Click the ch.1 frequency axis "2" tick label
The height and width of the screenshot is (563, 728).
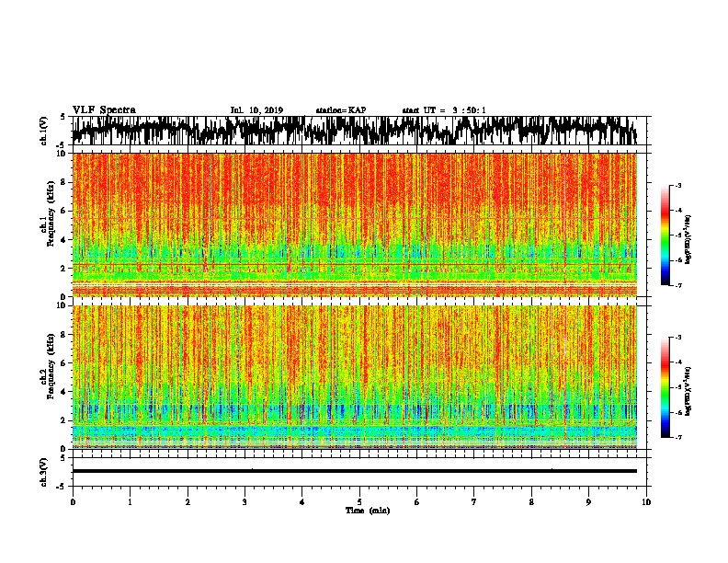pyautogui.click(x=64, y=268)
